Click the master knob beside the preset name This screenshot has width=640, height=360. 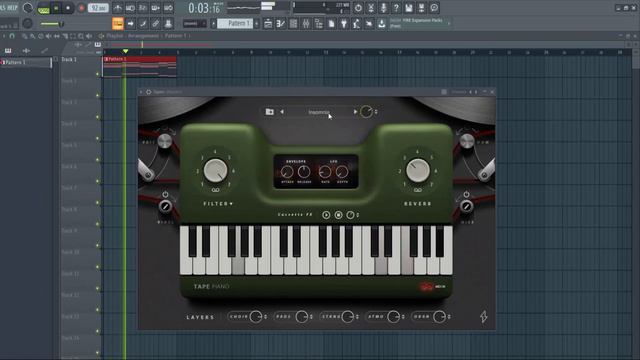tap(366, 111)
